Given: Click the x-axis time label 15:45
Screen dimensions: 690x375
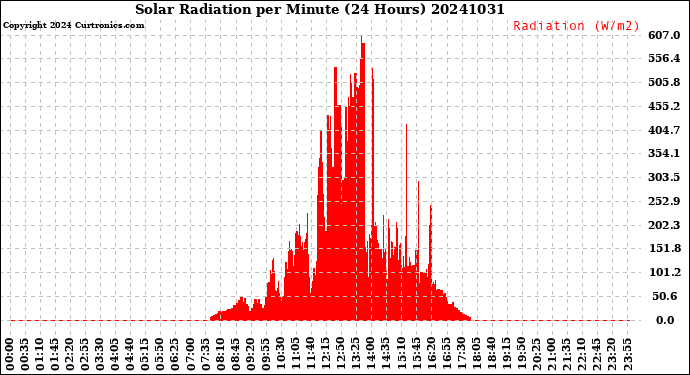Looking at the screenshot, I should pyautogui.click(x=416, y=355).
